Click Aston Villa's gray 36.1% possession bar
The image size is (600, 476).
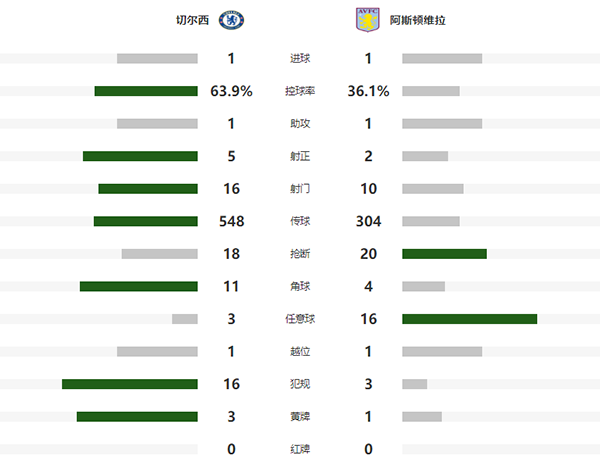(x=431, y=91)
